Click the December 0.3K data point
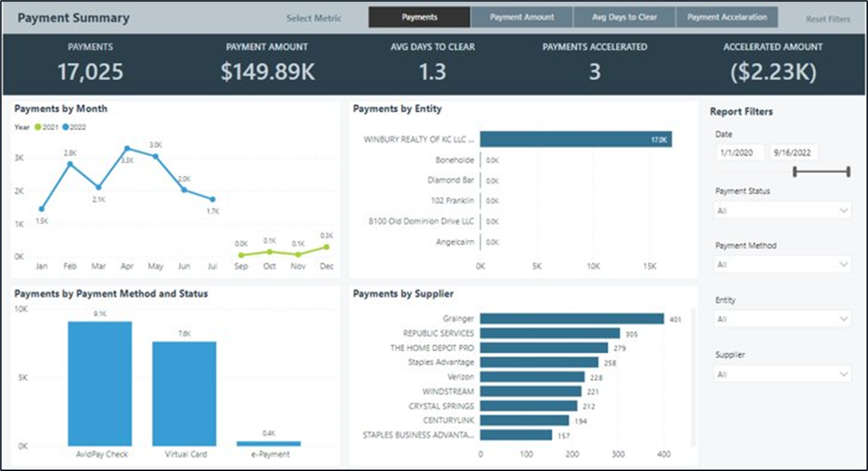 (x=326, y=247)
